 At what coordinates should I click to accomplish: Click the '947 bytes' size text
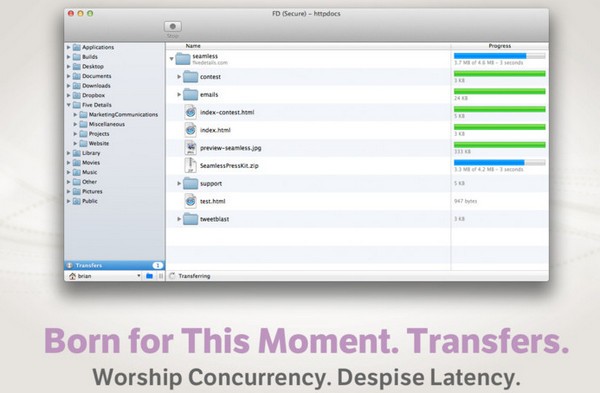click(465, 201)
